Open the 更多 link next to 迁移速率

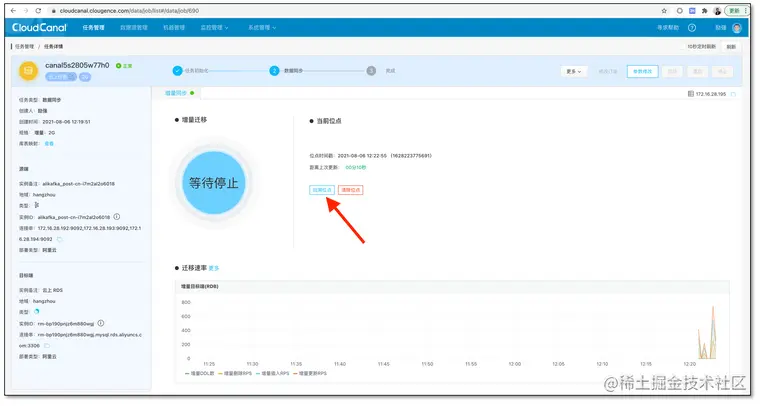coord(214,268)
